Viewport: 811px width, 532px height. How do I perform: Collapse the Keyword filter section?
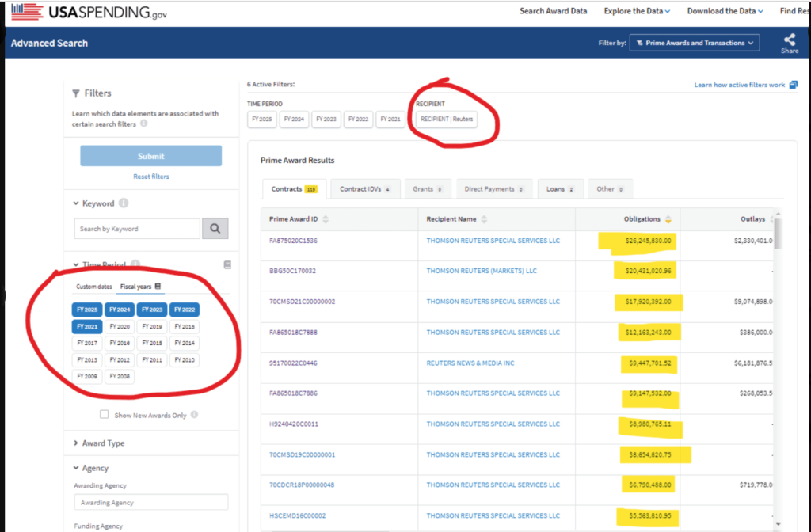[x=76, y=203]
